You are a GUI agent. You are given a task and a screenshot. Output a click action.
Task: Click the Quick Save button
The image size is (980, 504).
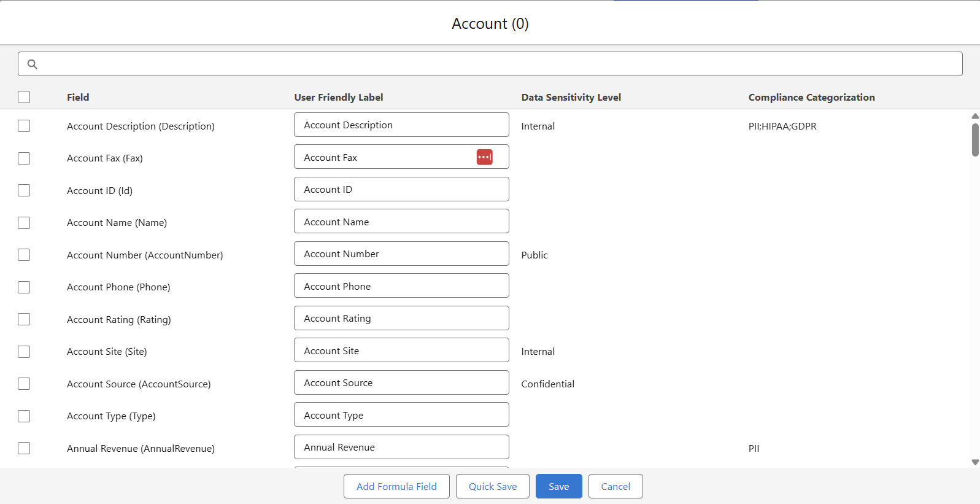492,486
